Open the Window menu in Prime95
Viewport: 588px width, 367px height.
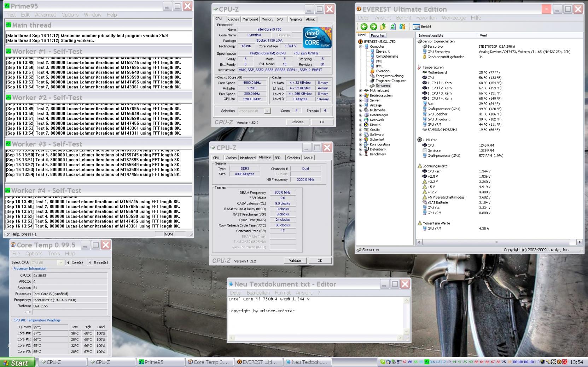pos(93,15)
